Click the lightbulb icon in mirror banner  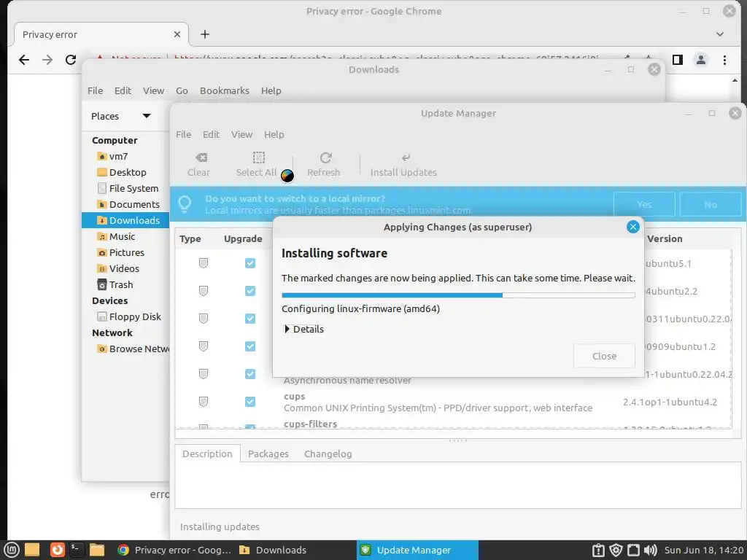pos(185,204)
